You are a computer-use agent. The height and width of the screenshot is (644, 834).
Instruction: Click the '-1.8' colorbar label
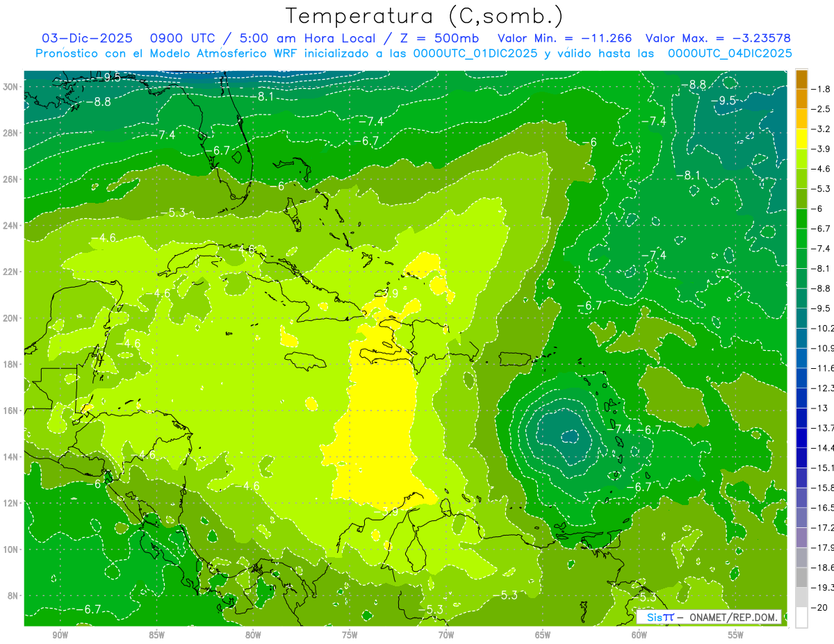[x=821, y=89]
